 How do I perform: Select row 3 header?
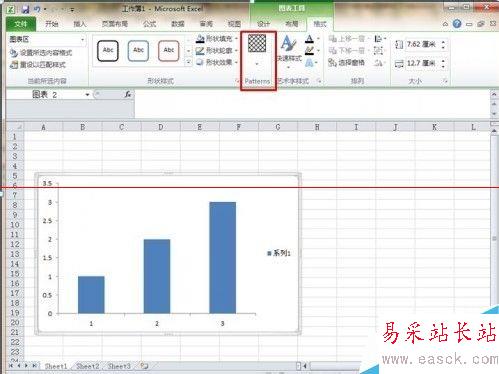pos(15,156)
